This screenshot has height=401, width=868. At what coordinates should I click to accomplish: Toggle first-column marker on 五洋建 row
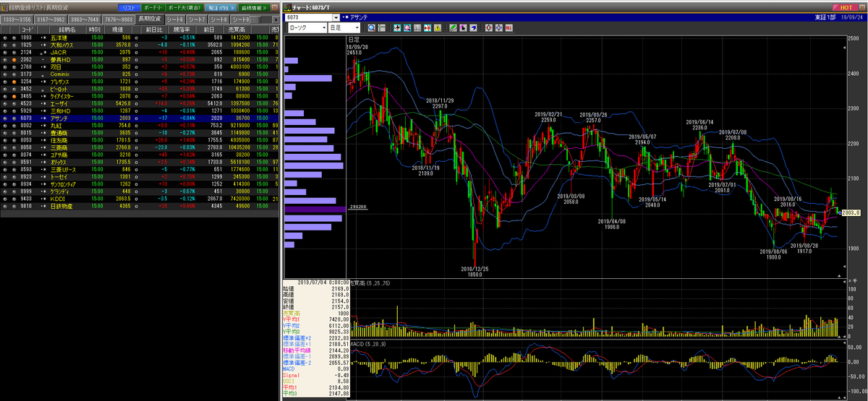tap(5, 37)
